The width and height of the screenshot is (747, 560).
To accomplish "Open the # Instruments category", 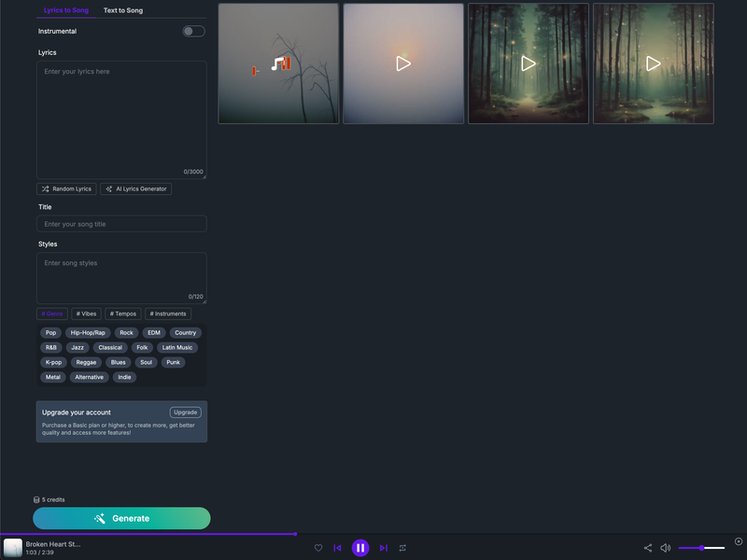I will 168,314.
